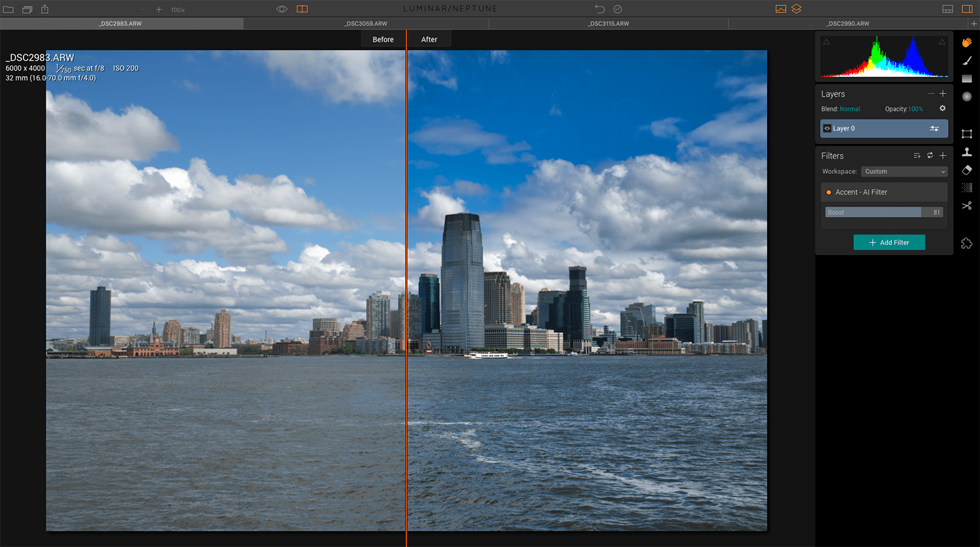Toggle the before/after compare split view
The height and width of the screenshot is (547, 980).
pyautogui.click(x=302, y=9)
